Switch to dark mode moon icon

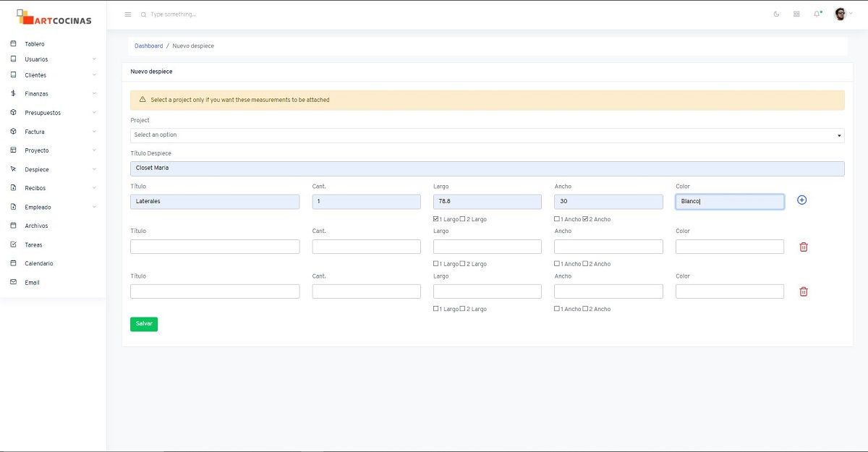tap(776, 14)
